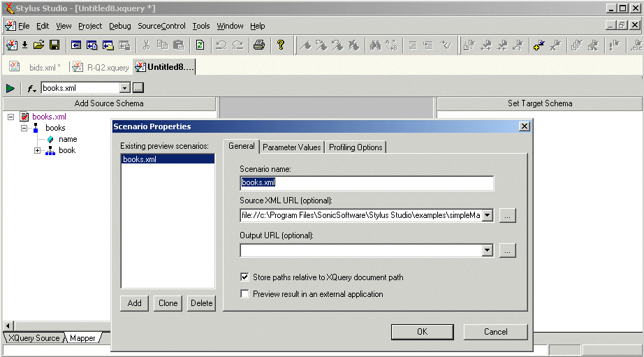This screenshot has height=357, width=644.
Task: Click the binoculars Find icon
Action: (x=374, y=45)
